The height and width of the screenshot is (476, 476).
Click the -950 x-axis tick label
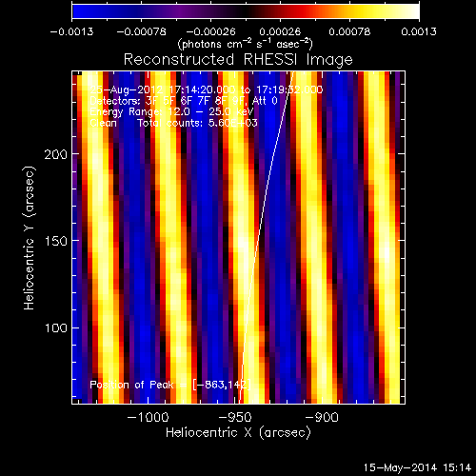tap(235, 417)
